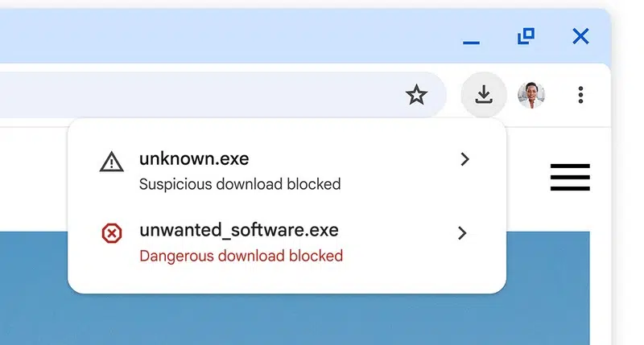644x345 pixels.
Task: Click the bookmark star icon
Action: coord(416,96)
